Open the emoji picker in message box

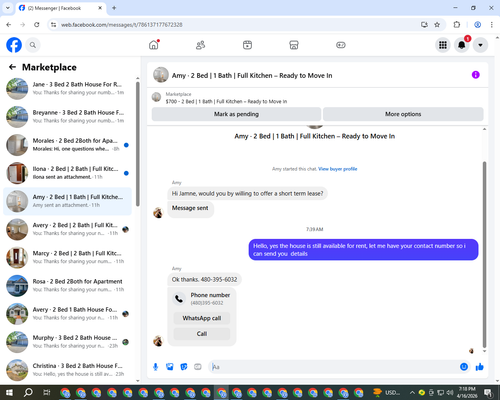(464, 367)
